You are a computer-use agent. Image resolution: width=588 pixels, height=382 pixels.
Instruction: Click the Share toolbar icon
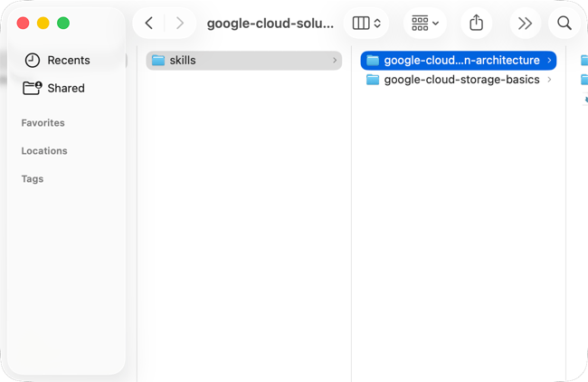click(476, 23)
